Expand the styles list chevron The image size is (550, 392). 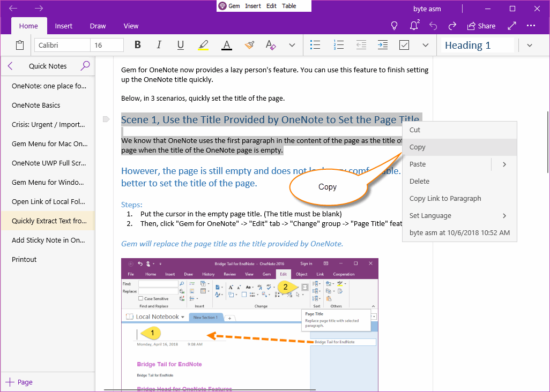pyautogui.click(x=530, y=45)
